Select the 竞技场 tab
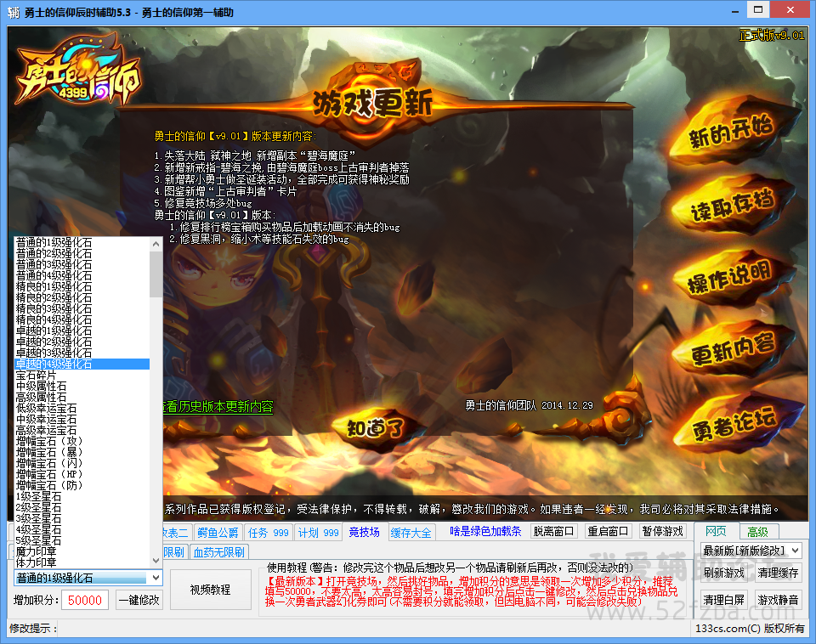 365,532
